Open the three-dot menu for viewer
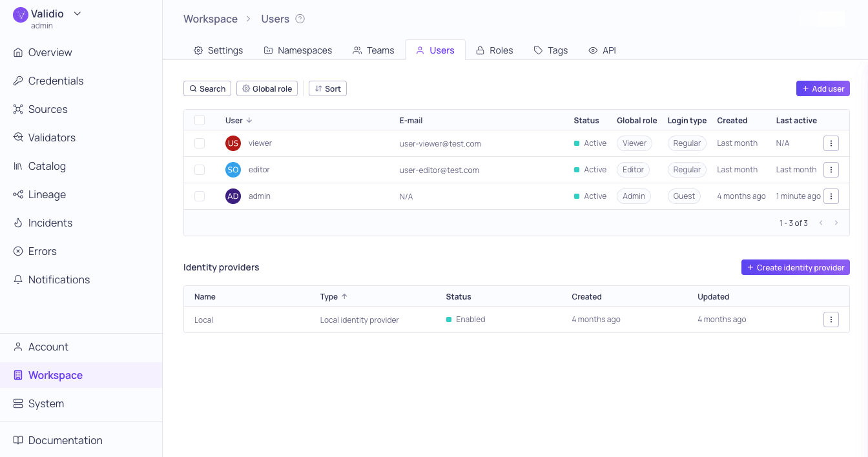Viewport: 868px width, 457px height. [831, 143]
